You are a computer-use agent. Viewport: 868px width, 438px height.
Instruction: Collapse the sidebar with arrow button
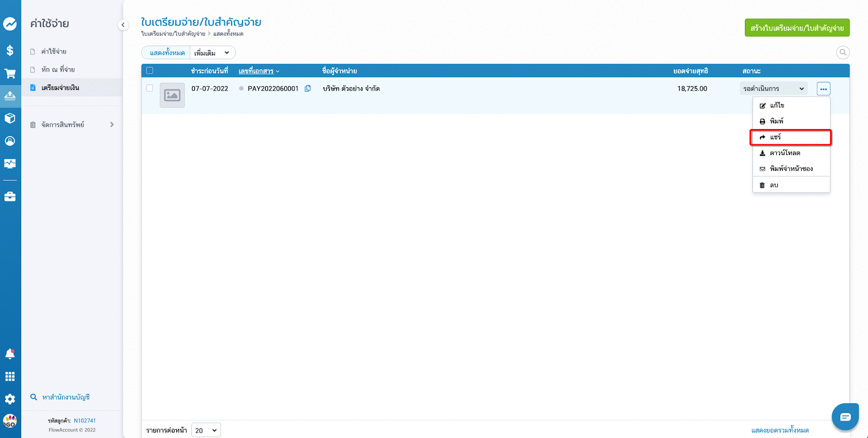(x=123, y=25)
